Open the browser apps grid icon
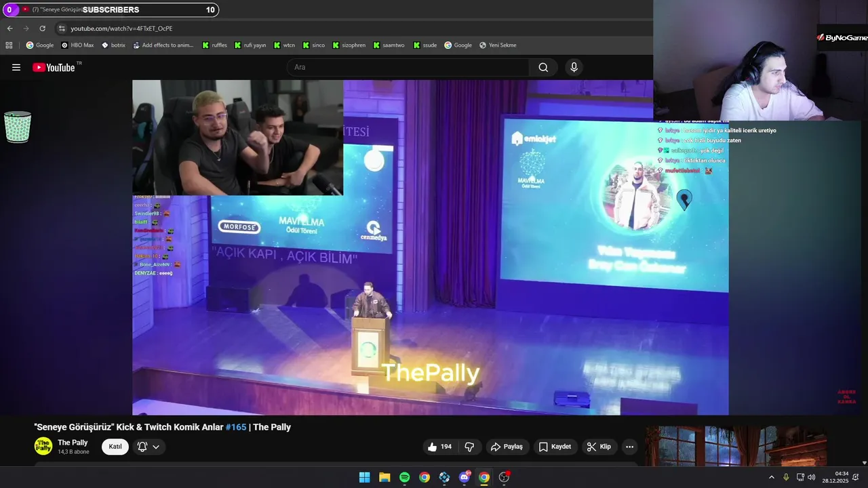This screenshot has width=868, height=488. [x=9, y=45]
